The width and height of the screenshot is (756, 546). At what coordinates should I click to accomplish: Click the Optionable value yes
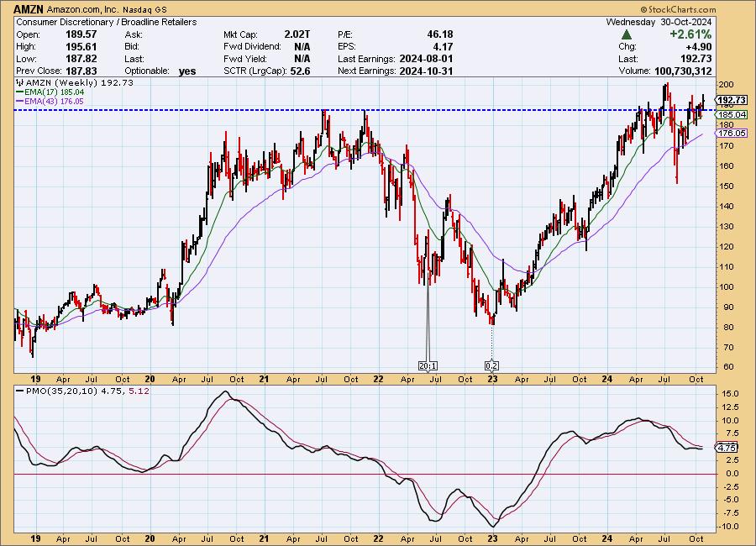click(187, 71)
